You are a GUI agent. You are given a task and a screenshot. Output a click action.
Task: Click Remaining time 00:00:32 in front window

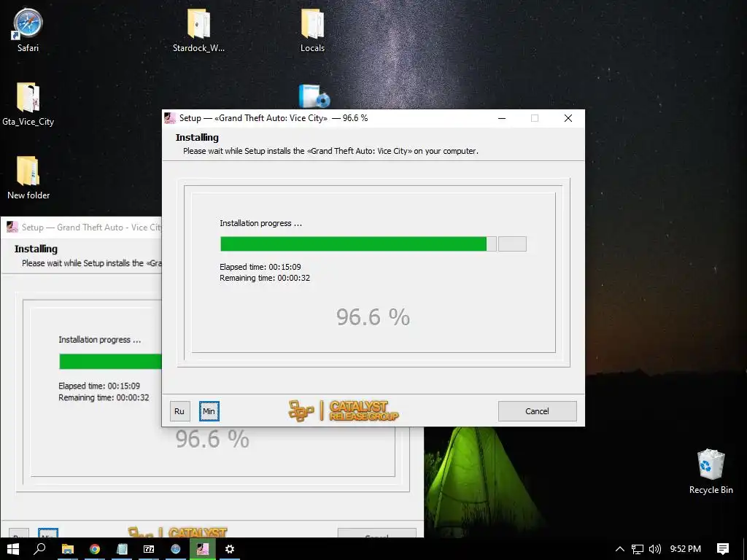click(265, 278)
